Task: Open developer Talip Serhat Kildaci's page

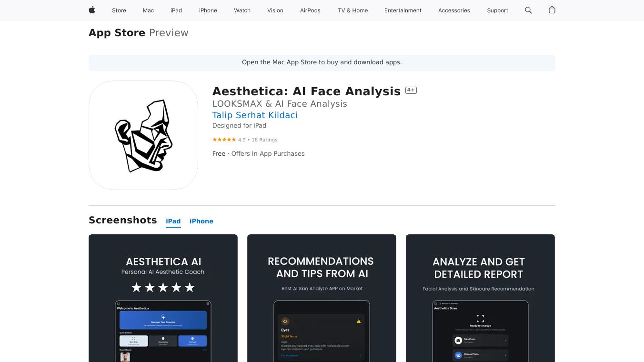Action: 255,115
